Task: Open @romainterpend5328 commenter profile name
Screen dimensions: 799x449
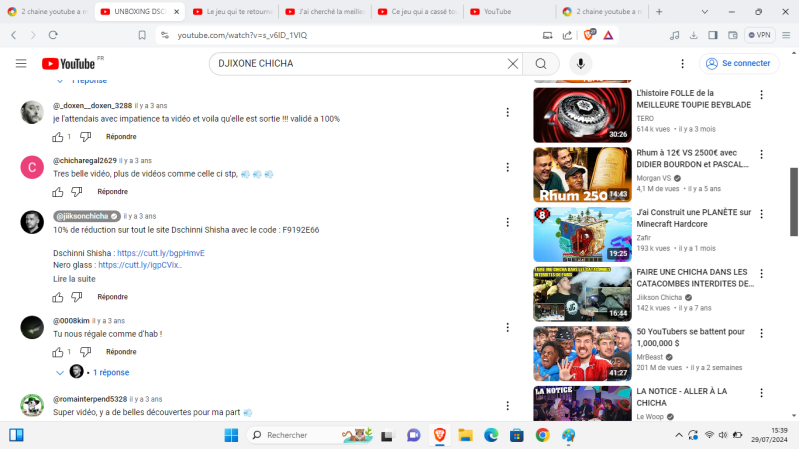Action: tap(90, 399)
